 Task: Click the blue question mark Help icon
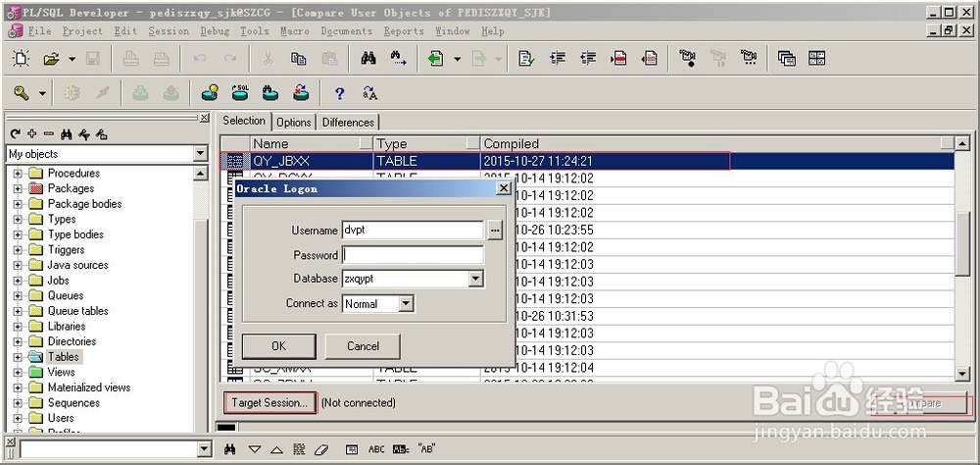tap(339, 93)
